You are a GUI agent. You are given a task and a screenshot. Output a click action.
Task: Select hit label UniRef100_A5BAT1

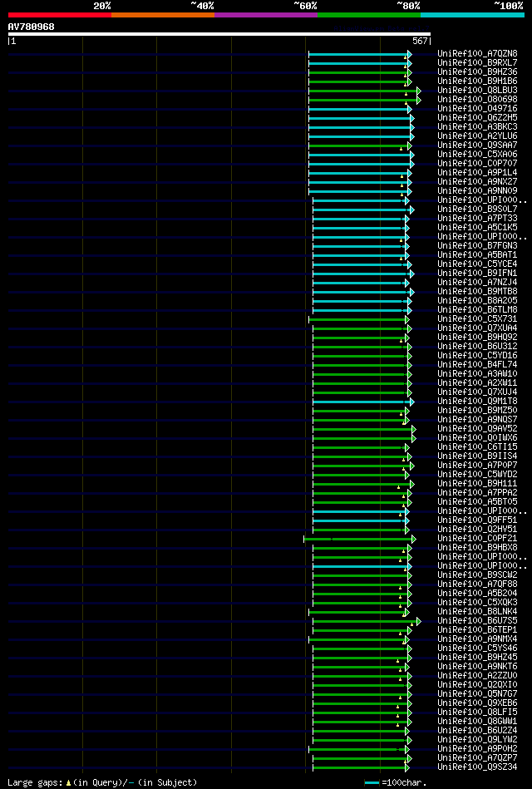pos(477,255)
